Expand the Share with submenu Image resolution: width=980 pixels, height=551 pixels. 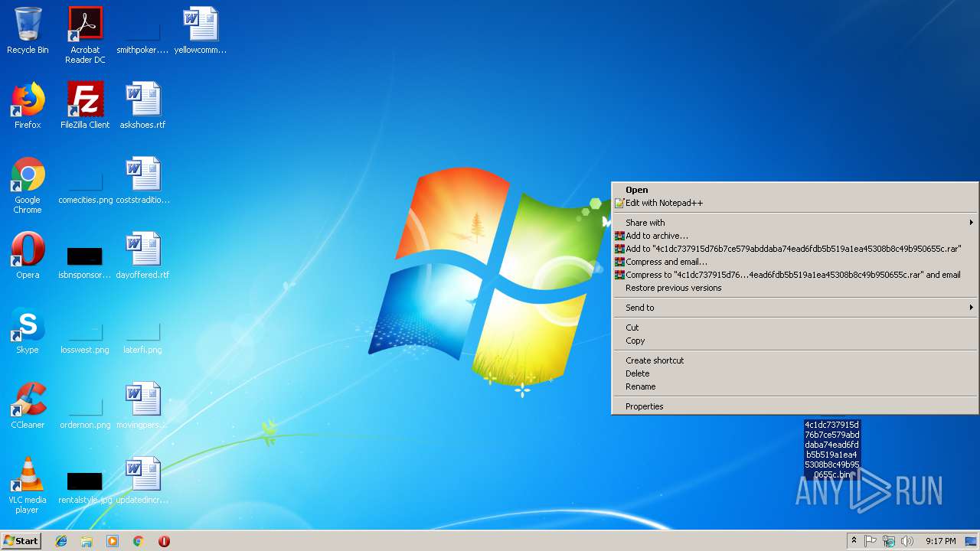click(795, 223)
